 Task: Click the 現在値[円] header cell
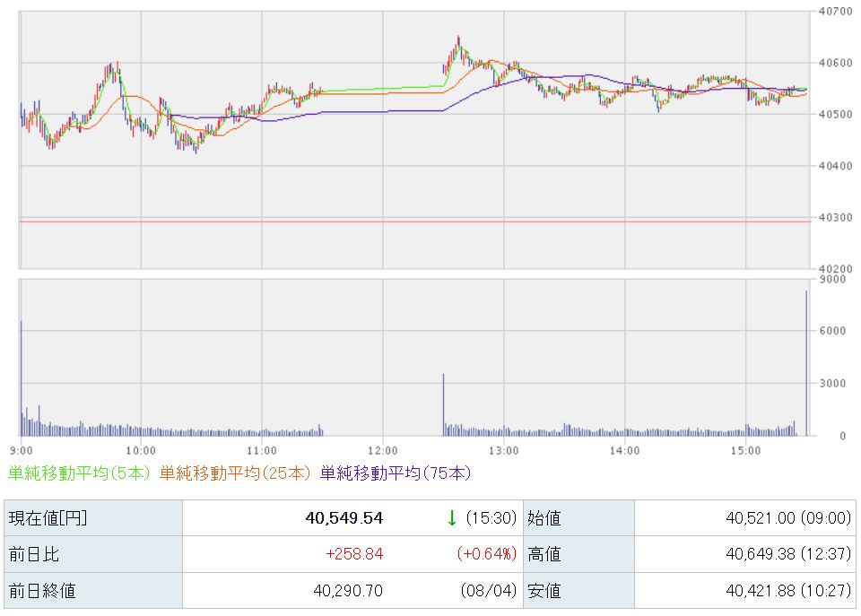click(x=93, y=517)
